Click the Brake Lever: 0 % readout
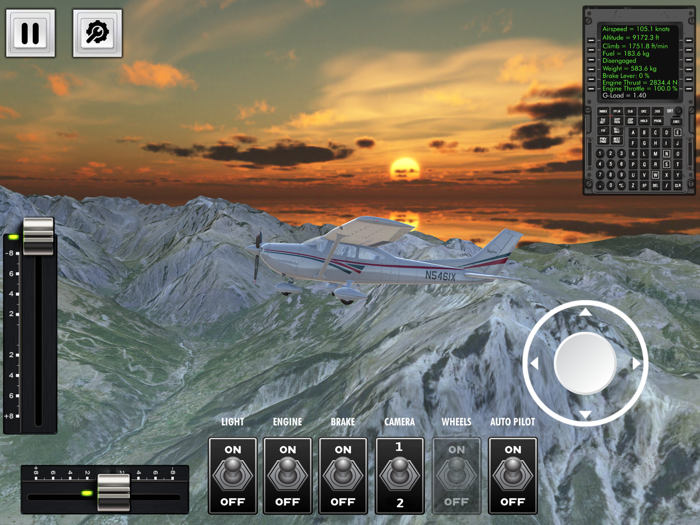Image resolution: width=700 pixels, height=525 pixels. (x=625, y=75)
